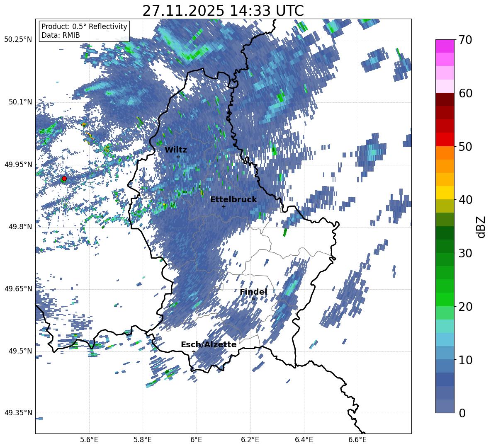
Task: Click the 5.8°E longitude label
Action: point(143,440)
